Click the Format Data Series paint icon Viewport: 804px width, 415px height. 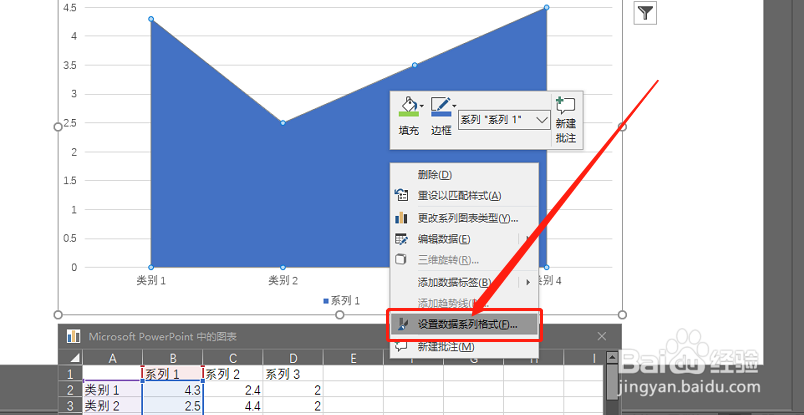tap(402, 325)
